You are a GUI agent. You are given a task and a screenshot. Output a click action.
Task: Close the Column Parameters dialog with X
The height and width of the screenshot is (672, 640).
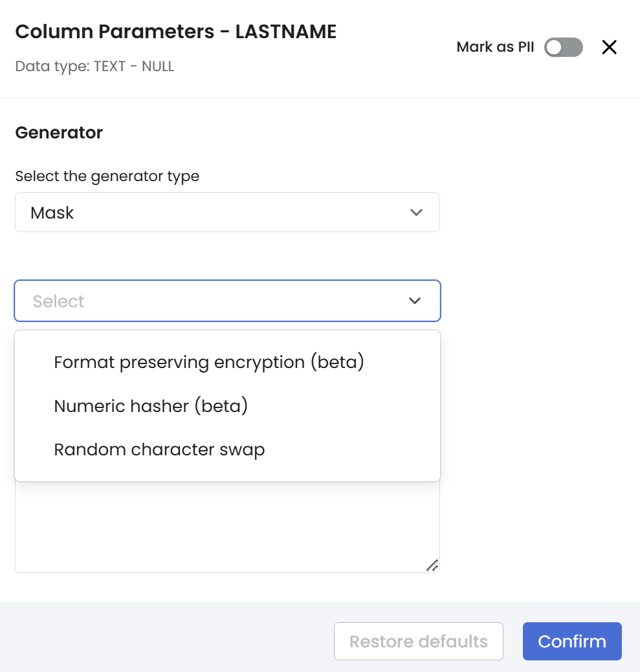pyautogui.click(x=609, y=47)
